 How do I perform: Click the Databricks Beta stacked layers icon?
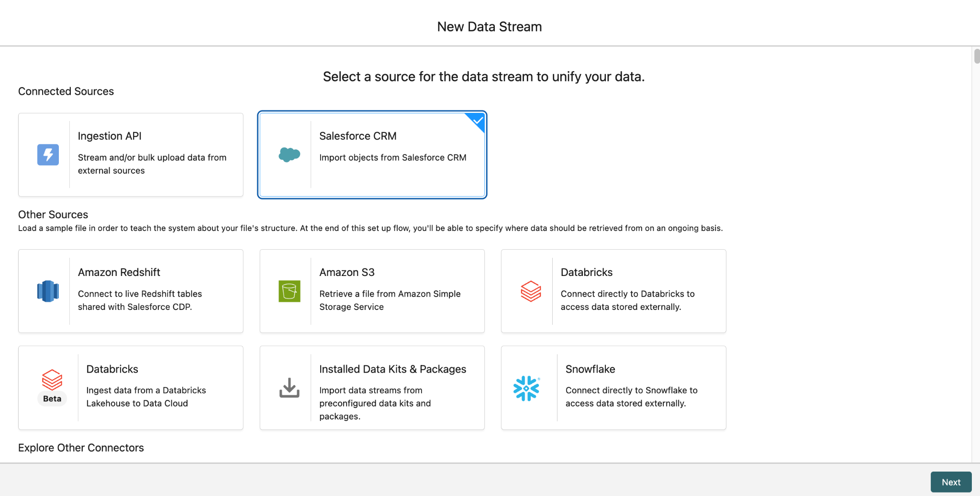[52, 380]
